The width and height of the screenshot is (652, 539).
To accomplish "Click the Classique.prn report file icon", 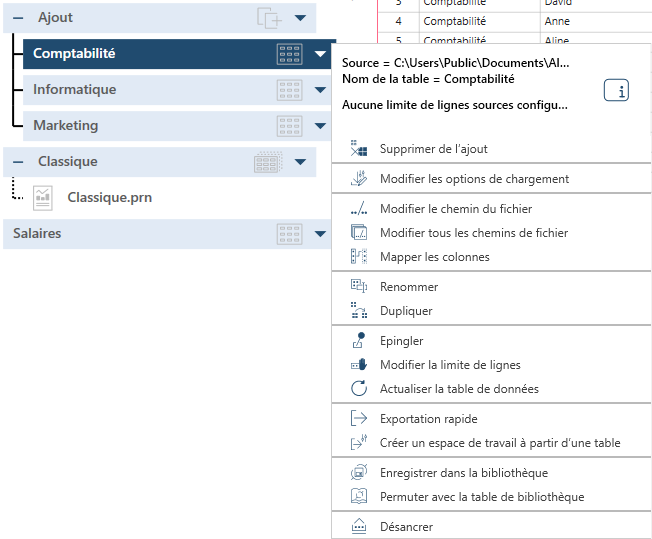I will (x=43, y=198).
